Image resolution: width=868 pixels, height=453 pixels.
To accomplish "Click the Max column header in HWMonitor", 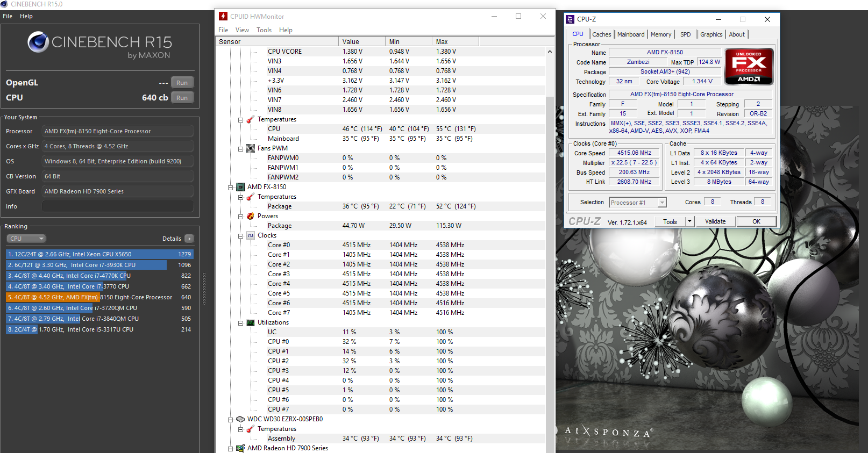I will click(x=455, y=41).
